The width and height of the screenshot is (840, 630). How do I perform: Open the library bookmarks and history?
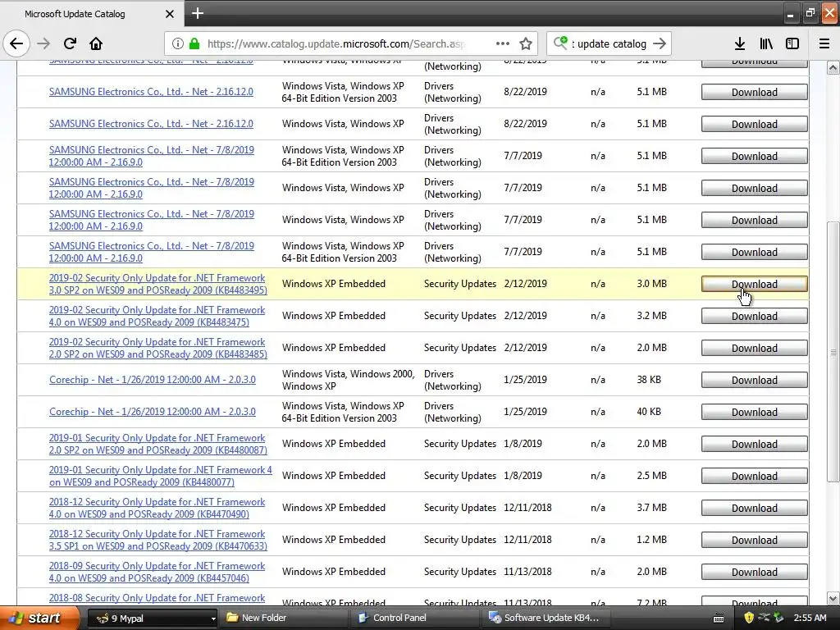tap(766, 43)
